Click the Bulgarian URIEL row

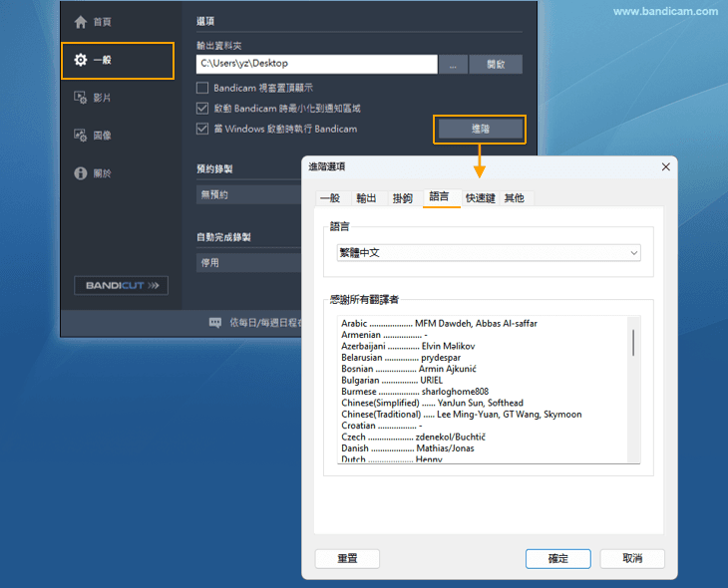pos(392,381)
